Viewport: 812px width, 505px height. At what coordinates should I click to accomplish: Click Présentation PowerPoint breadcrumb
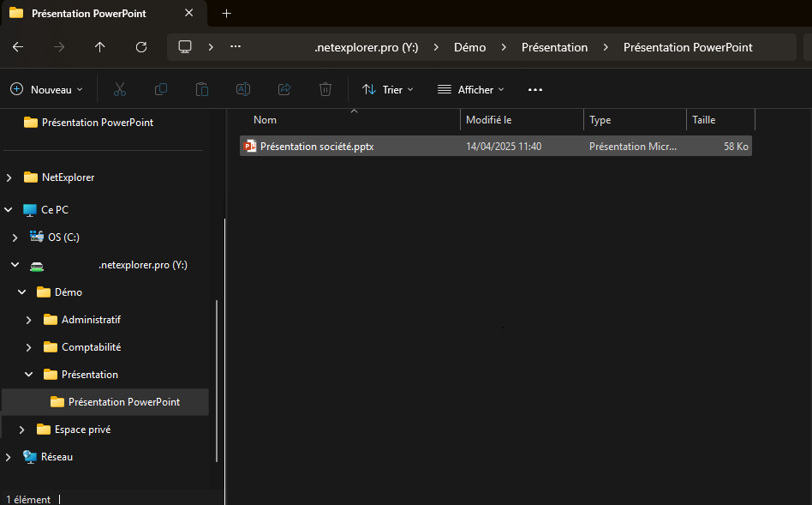[x=688, y=47]
